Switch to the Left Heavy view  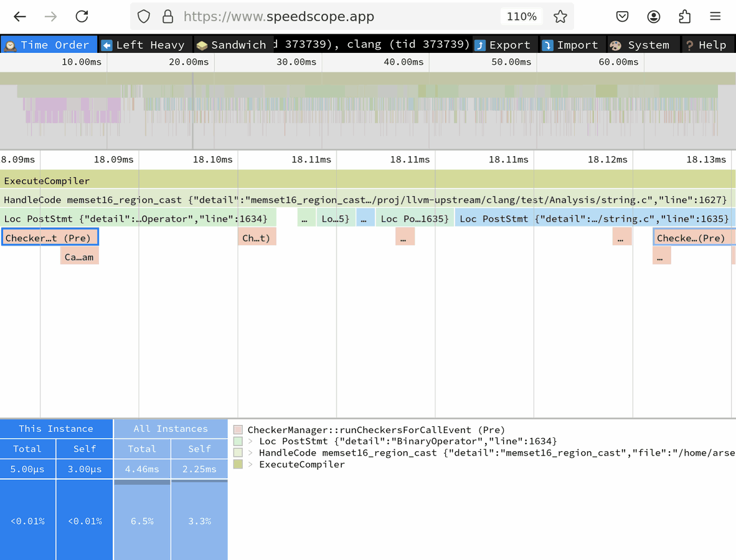point(143,45)
